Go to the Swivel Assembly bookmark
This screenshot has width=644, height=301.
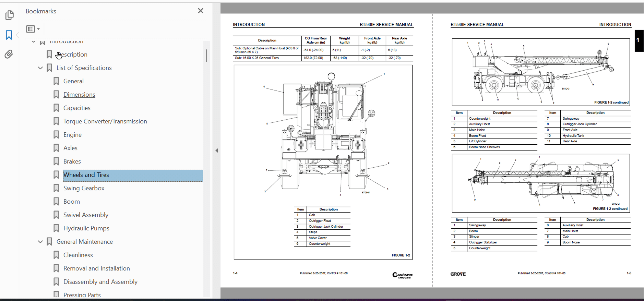pyautogui.click(x=86, y=215)
